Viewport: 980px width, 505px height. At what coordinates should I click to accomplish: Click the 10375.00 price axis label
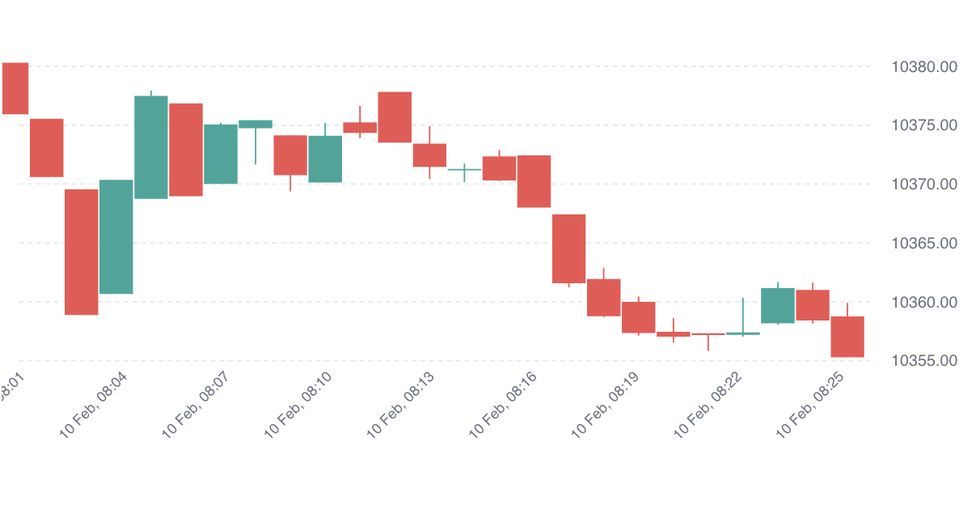(x=924, y=125)
